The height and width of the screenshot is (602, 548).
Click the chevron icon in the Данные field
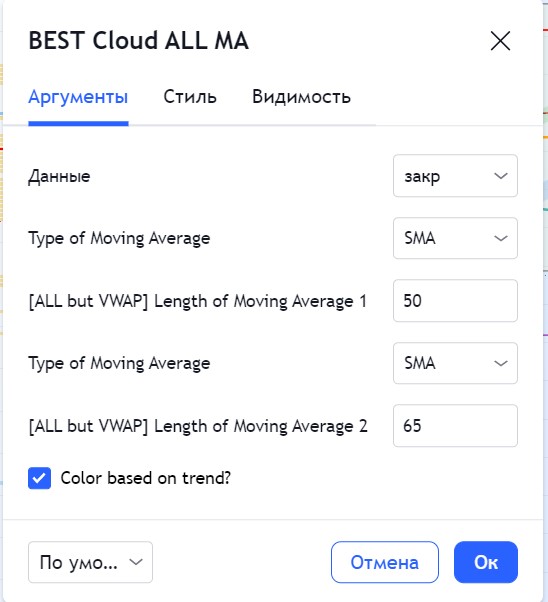[x=501, y=176]
